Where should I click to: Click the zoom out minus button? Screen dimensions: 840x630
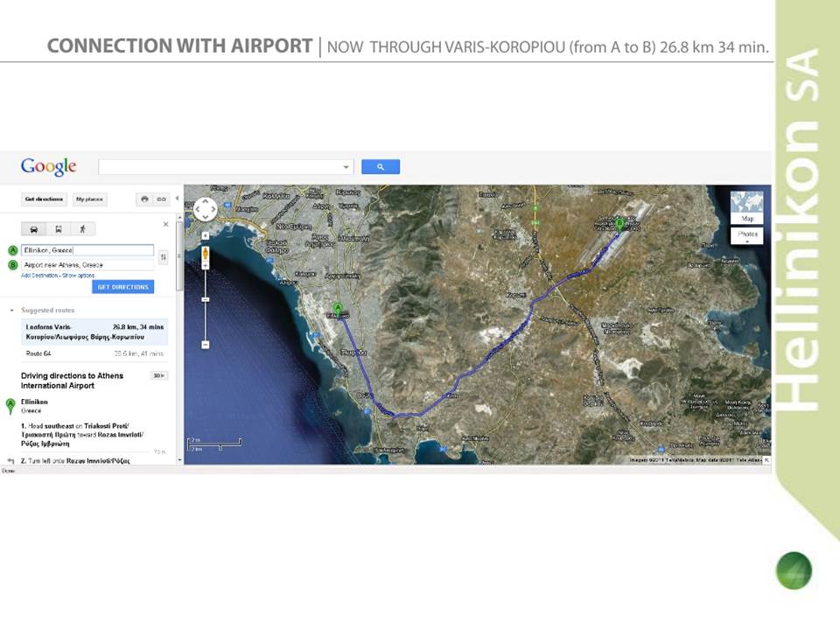click(205, 345)
